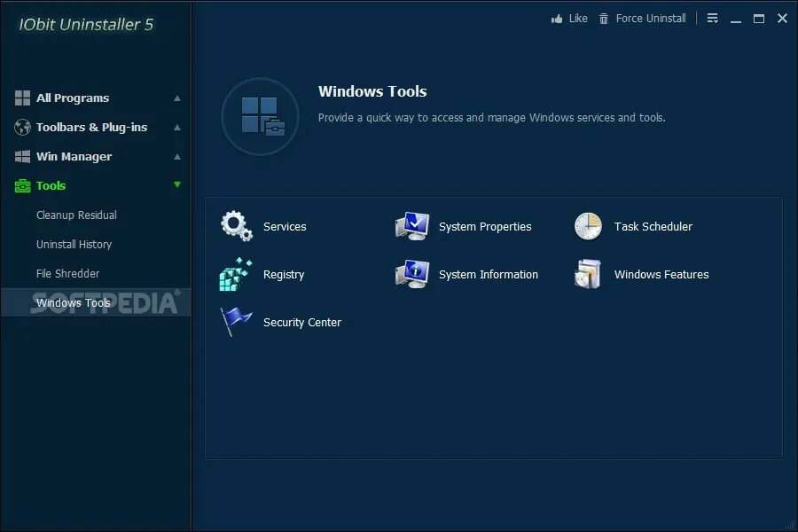Expand the Win Manager section arrow
Viewport: 798px width, 532px height.
[x=177, y=157]
